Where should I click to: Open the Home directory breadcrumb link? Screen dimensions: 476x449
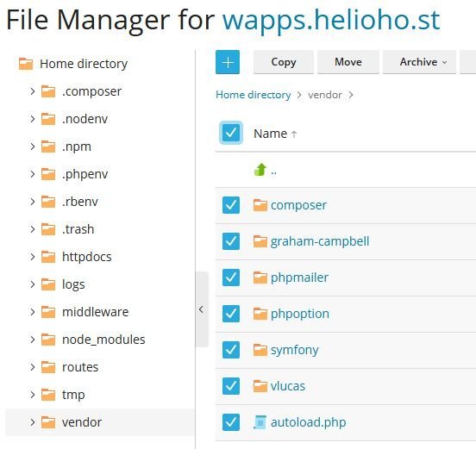254,95
